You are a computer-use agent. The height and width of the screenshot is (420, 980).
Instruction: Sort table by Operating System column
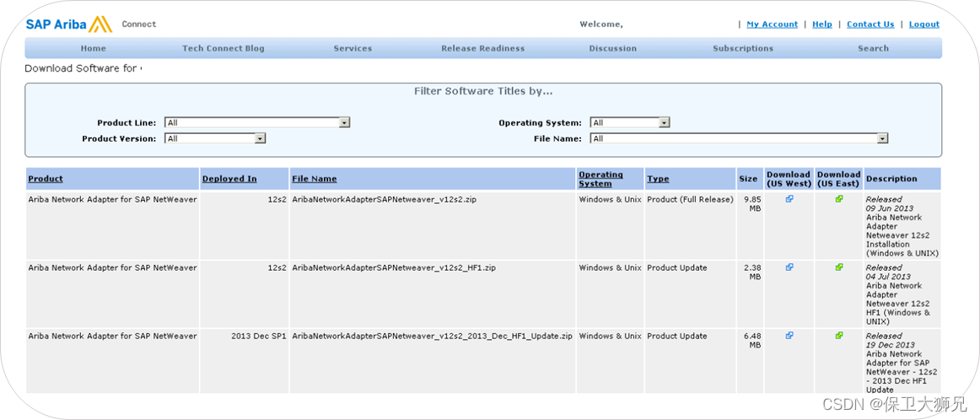(600, 179)
